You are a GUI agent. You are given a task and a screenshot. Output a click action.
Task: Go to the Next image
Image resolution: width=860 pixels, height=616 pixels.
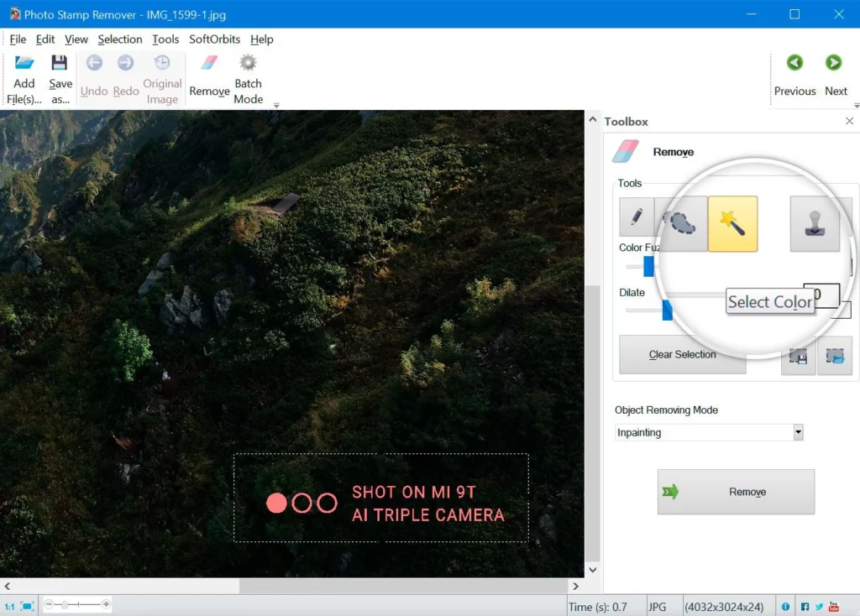(836, 76)
